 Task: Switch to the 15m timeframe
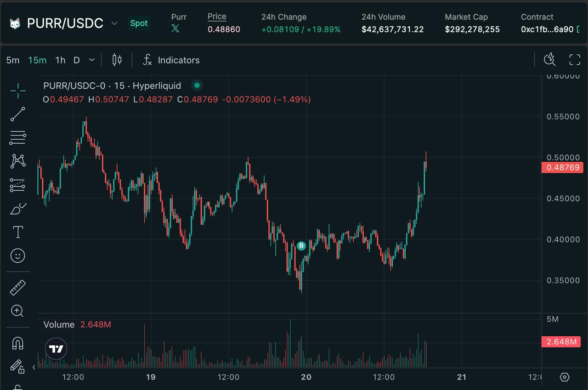coord(37,60)
